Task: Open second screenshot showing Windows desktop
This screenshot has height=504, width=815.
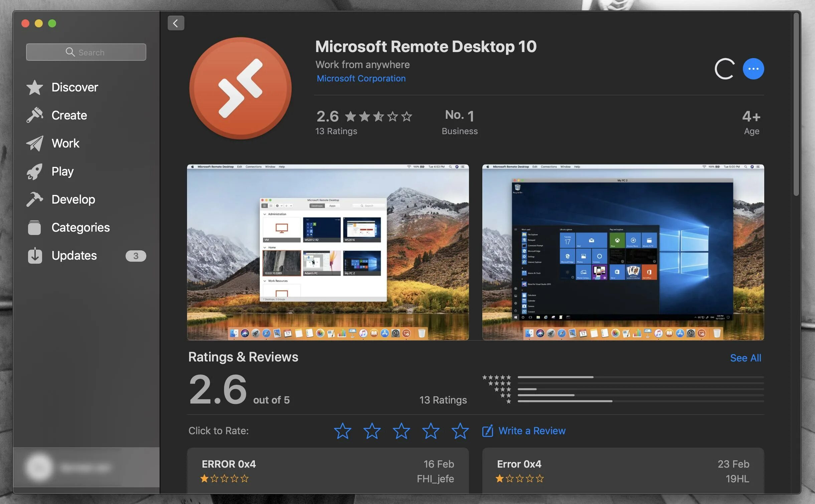Action: (x=623, y=252)
